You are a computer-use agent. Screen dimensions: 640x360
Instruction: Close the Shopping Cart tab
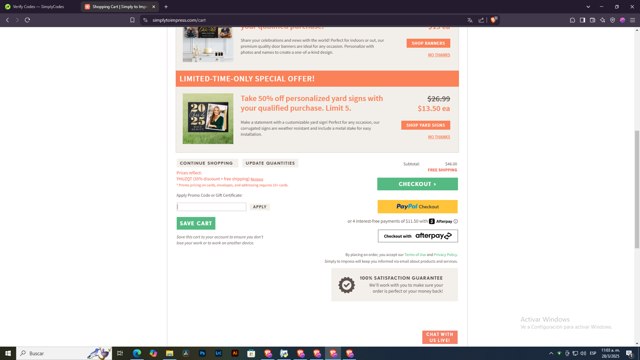[153, 7]
